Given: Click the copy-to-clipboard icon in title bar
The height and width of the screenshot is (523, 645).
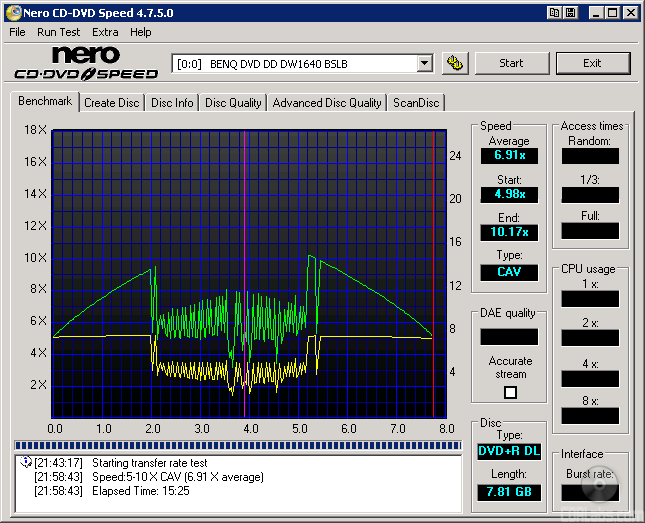Looking at the screenshot, I should (554, 12).
